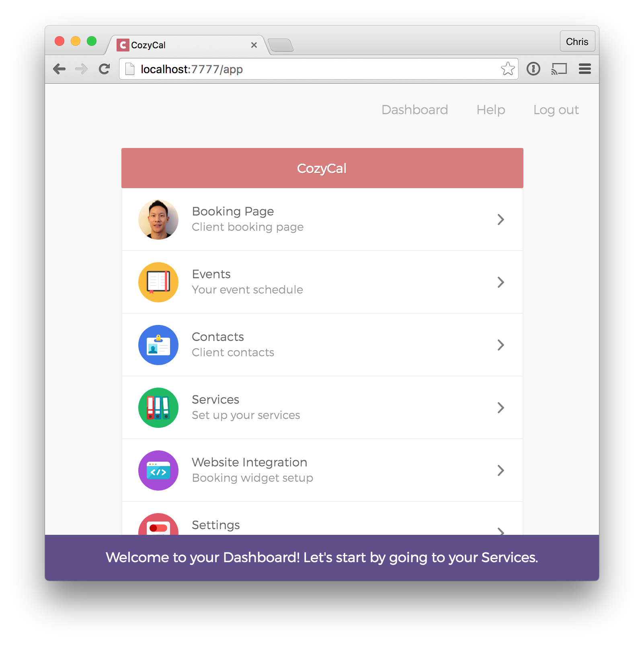Viewport: 644px width, 645px height.
Task: Close the CozyCal browser tab
Action: coord(254,45)
